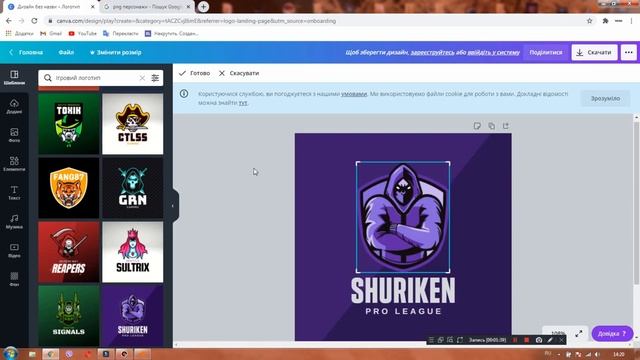Toggle fullscreen presentation mode icon

(579, 333)
